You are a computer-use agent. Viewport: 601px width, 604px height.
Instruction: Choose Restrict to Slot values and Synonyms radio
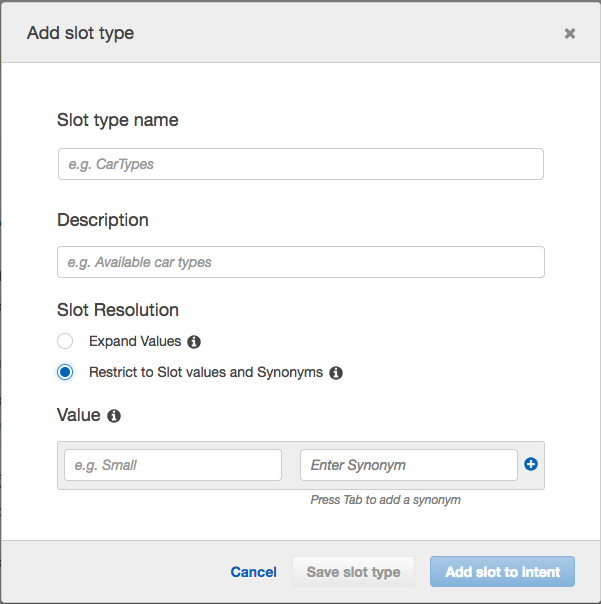65,372
